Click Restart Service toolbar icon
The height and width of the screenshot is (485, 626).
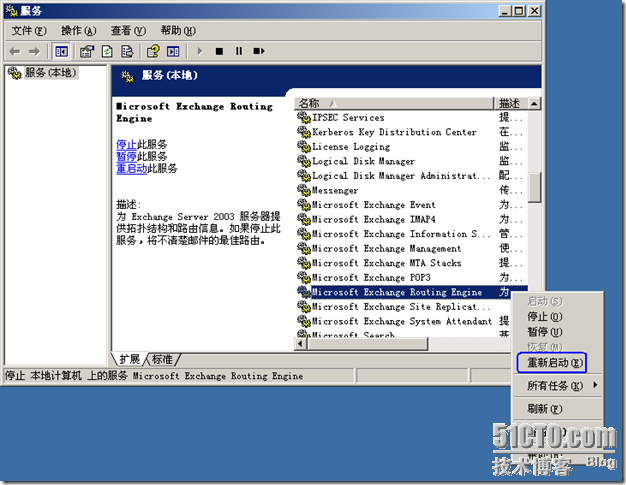tap(259, 51)
